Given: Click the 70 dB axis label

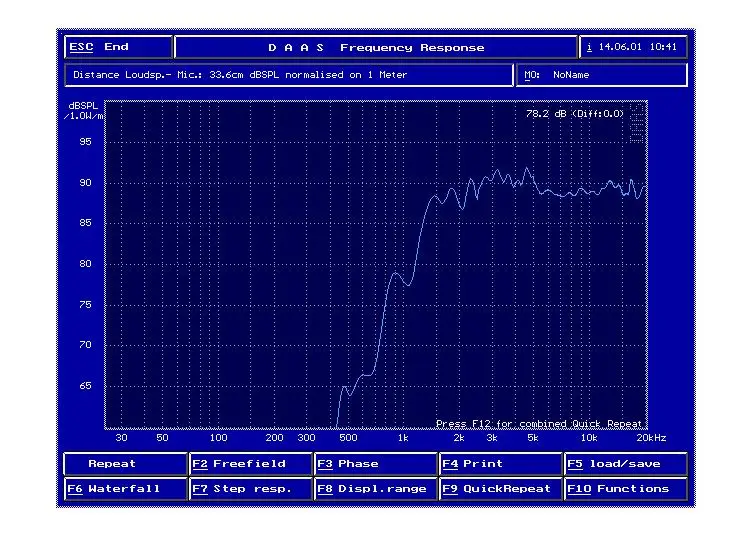Looking at the screenshot, I should click(x=85, y=345).
